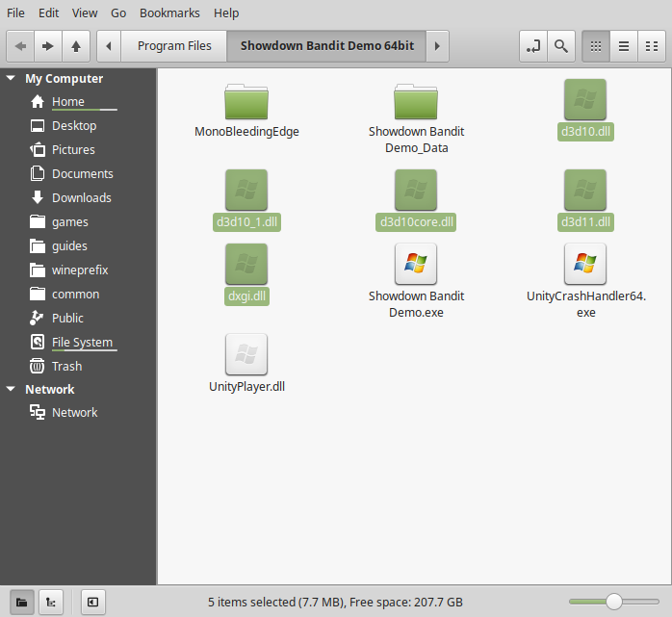Image resolution: width=672 pixels, height=617 pixels.
Task: Open the Go menu
Action: coord(118,13)
